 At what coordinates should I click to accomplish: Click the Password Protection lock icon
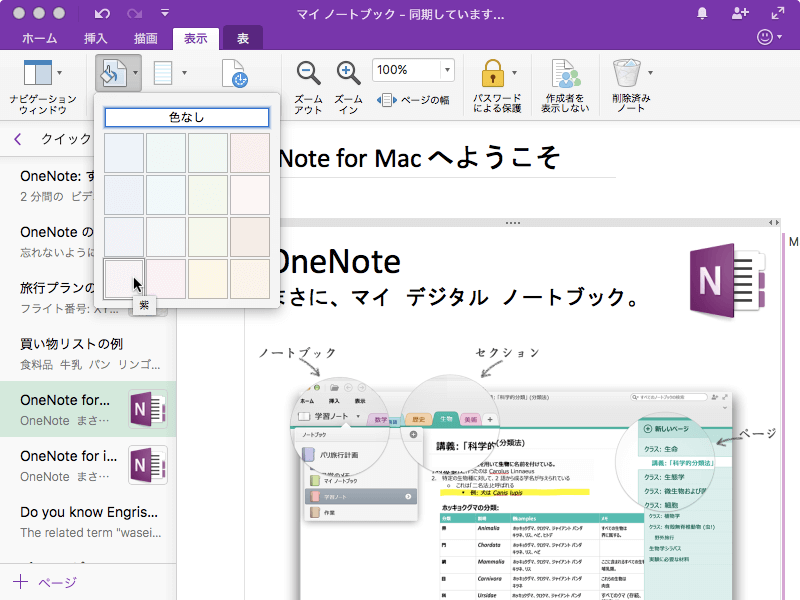490,73
